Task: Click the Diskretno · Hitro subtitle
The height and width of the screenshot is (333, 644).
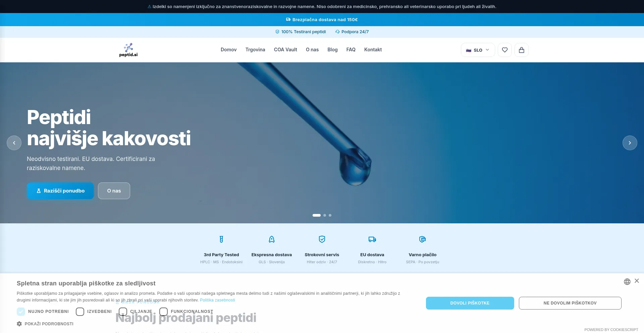Action: 372,262
